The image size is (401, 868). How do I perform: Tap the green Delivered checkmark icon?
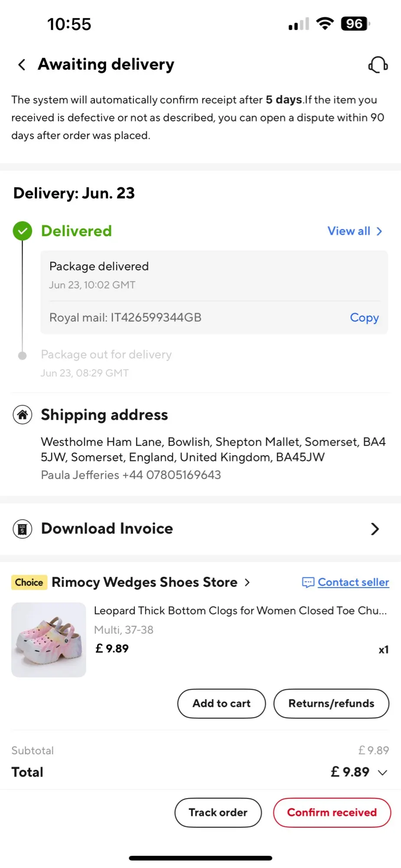pyautogui.click(x=23, y=231)
